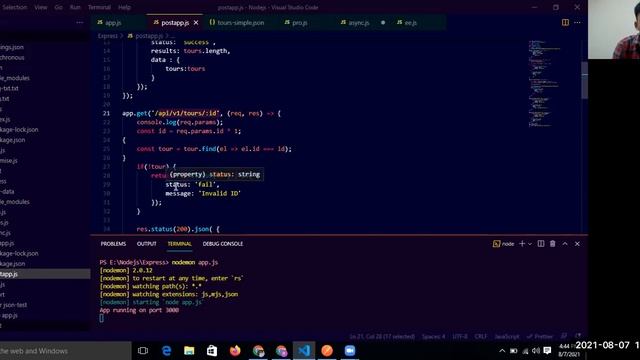Image resolution: width=640 pixels, height=360 pixels.
Task: Click the '/api/v1/tours/:id' route string
Action: [185, 113]
